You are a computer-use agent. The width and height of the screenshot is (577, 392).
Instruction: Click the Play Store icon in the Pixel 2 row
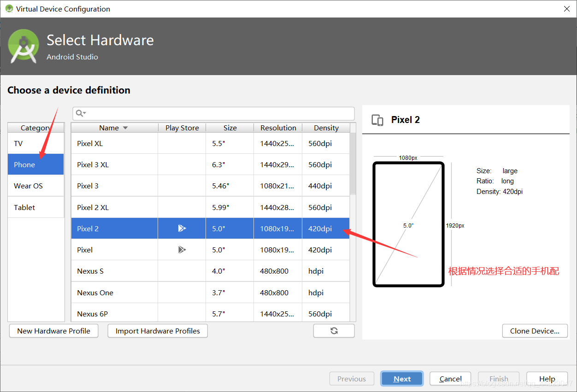tap(182, 228)
